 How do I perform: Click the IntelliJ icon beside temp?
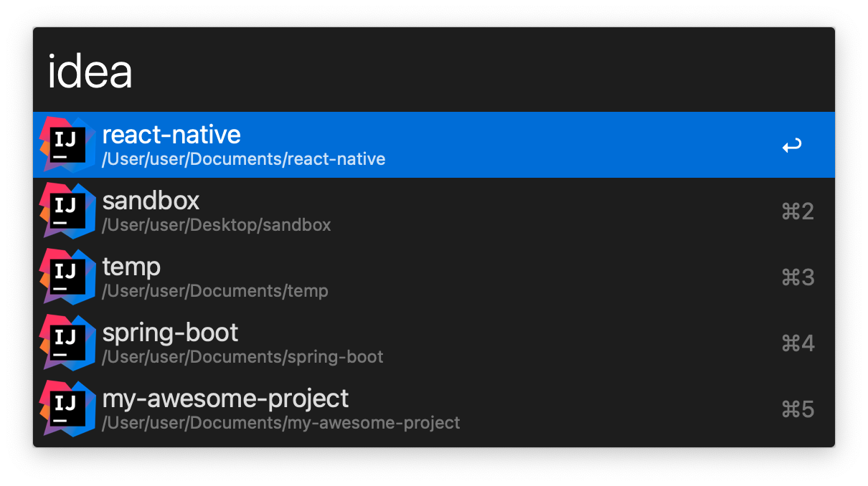[67, 276]
